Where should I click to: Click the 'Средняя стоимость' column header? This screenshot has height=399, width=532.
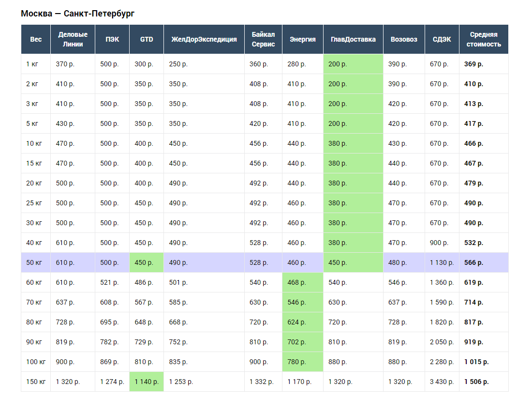(484, 39)
